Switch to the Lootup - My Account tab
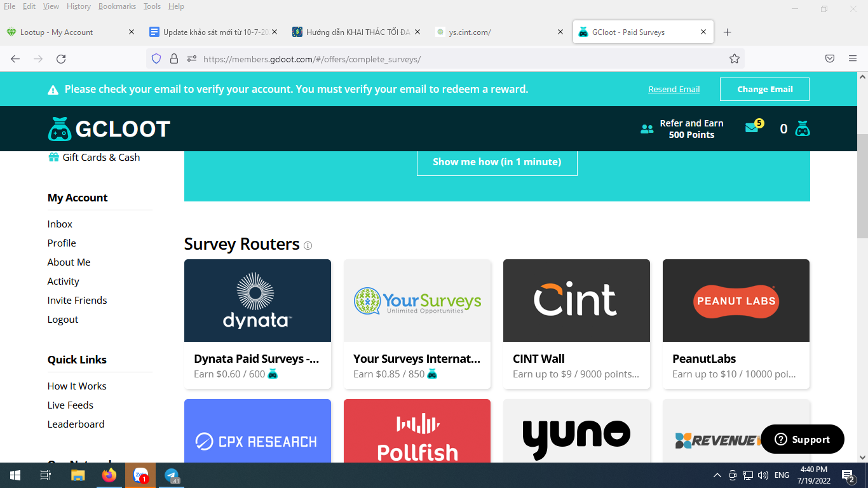The image size is (868, 488). click(x=71, y=32)
